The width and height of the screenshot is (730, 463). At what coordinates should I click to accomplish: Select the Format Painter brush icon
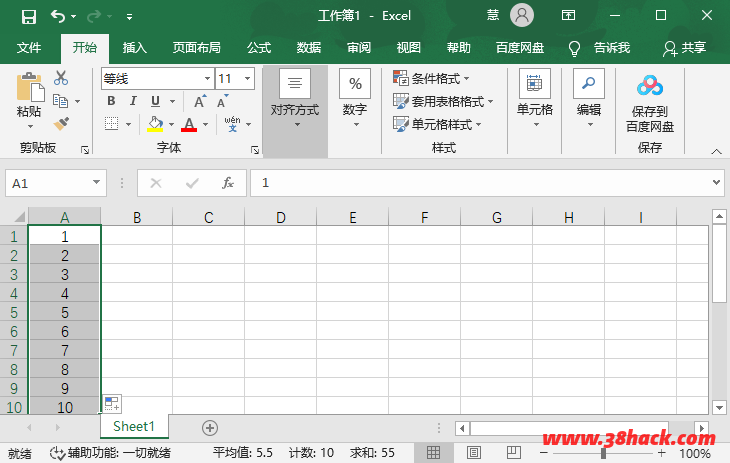coord(61,124)
